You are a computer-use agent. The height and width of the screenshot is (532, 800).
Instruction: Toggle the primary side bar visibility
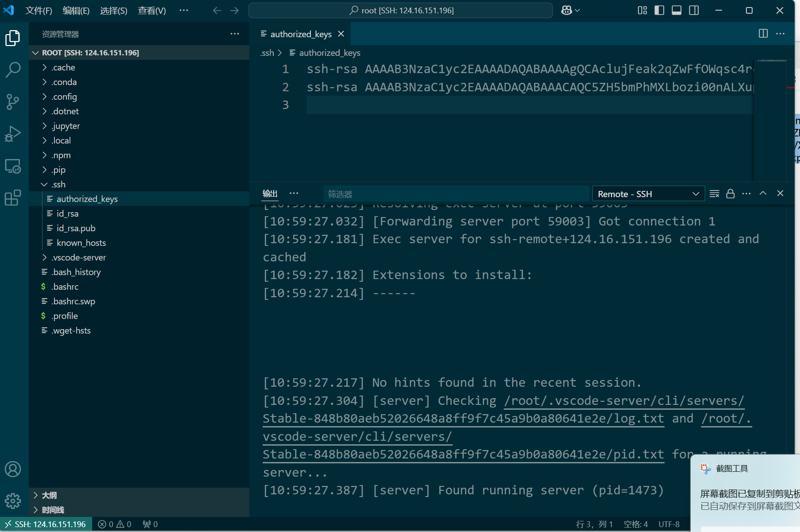coord(660,10)
